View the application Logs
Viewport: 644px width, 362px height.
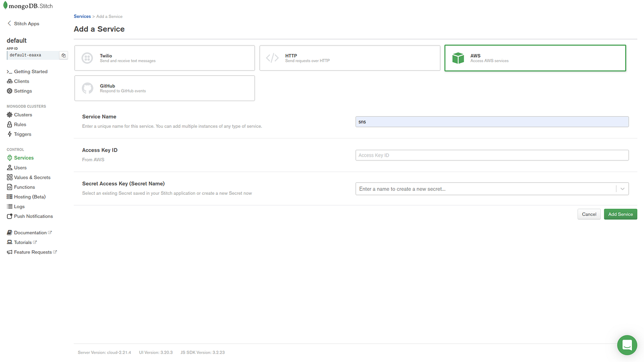click(20, 206)
